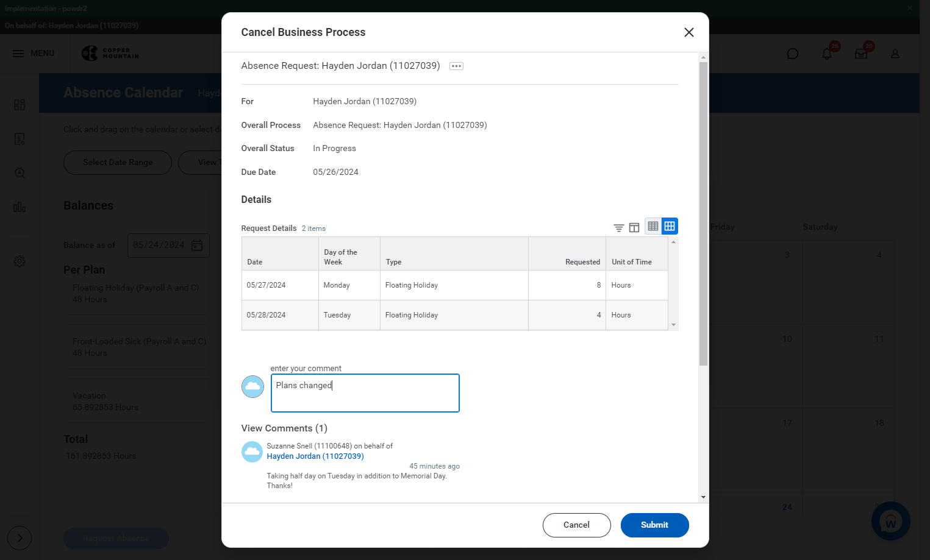The height and width of the screenshot is (560, 930).
Task: Open the hamburger MENU in background page
Action: 34,54
